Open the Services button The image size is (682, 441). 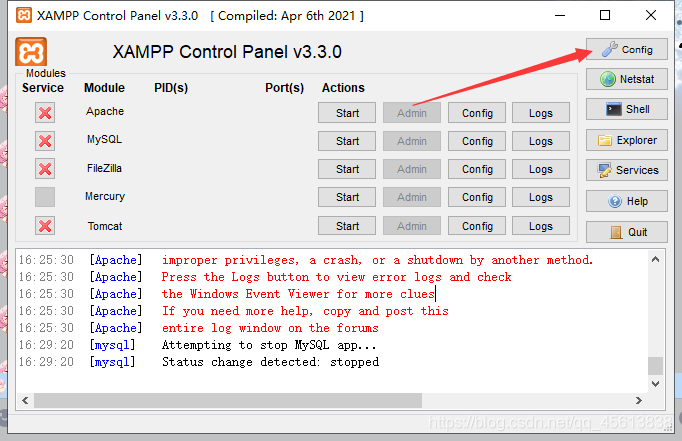click(627, 170)
